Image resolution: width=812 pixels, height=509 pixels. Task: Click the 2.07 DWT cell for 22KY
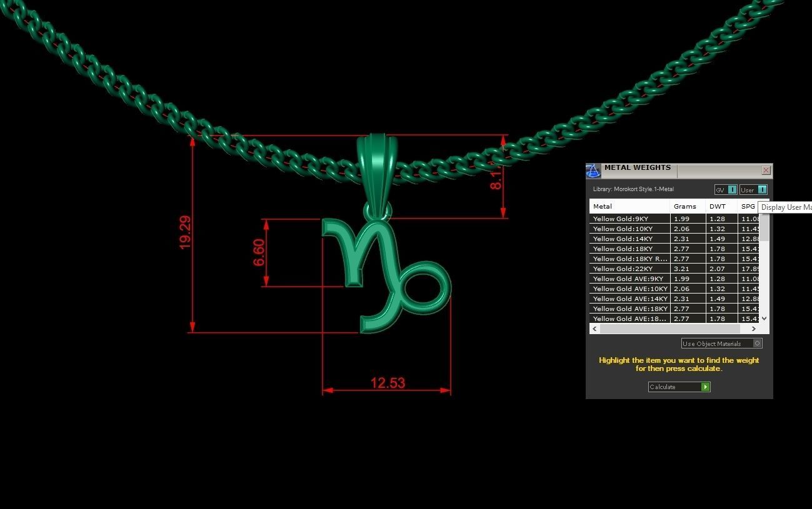tap(721, 269)
